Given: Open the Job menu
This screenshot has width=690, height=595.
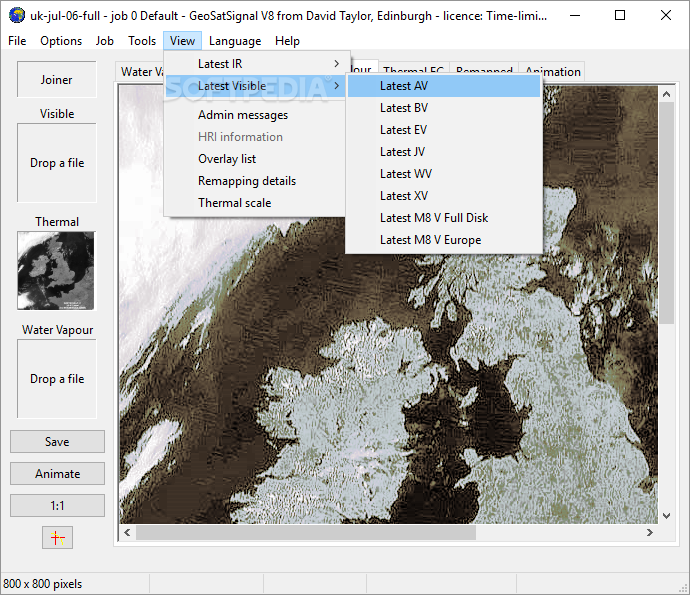Looking at the screenshot, I should tap(105, 41).
